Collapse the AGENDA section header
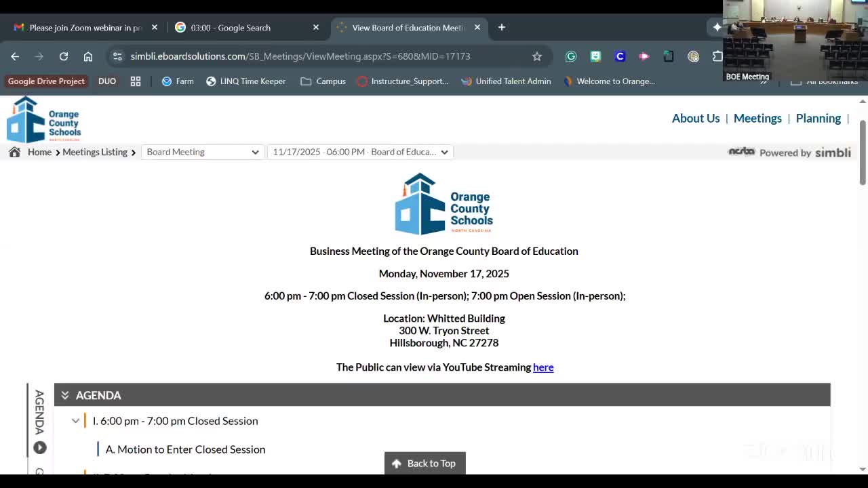 tap(65, 395)
